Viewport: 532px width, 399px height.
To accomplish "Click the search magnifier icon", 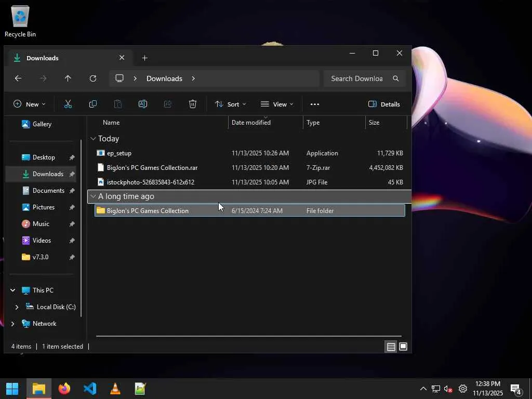I will 395,78.
